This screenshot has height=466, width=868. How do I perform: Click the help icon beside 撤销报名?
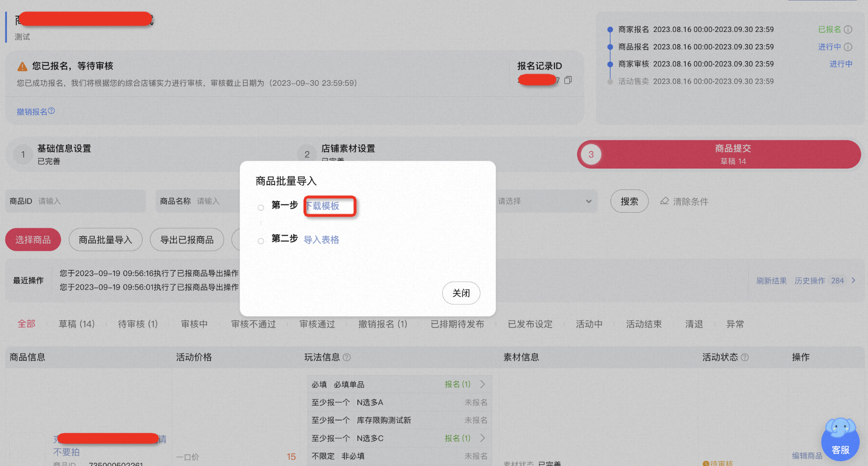51,111
